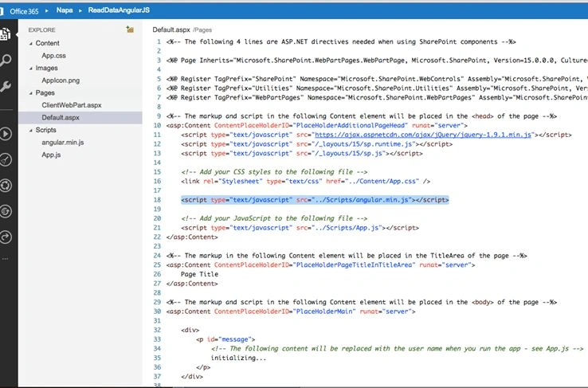588x388 pixels.
Task: Click the Run Project play icon
Action: point(6,134)
